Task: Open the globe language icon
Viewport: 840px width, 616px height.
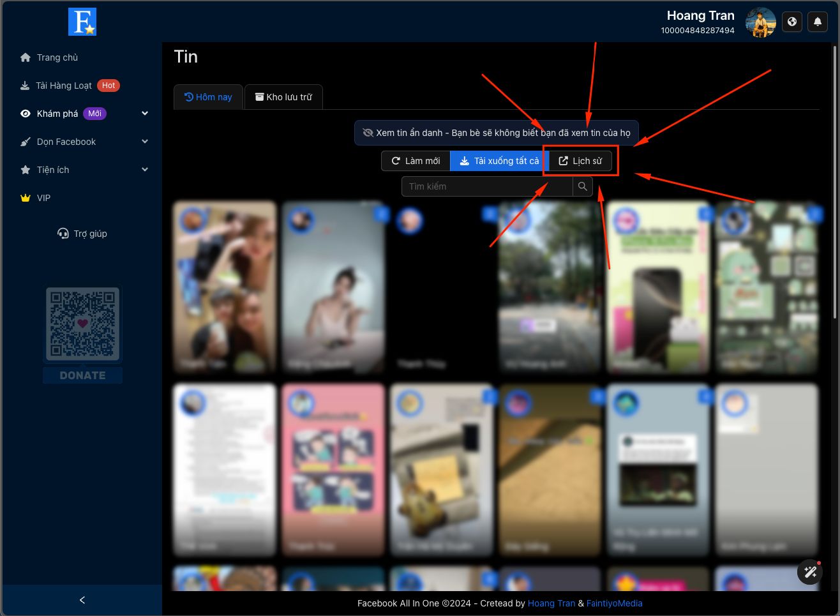Action: [792, 22]
